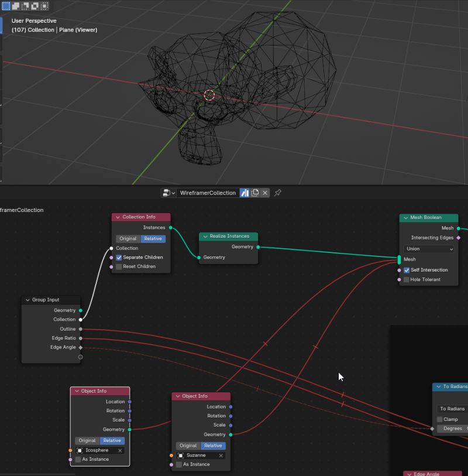Select the Extend selection mode icon
The height and width of the screenshot is (476, 468).
(16, 5)
